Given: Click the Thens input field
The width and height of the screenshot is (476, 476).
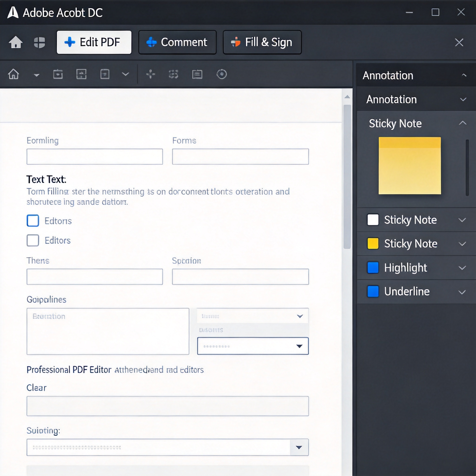Looking at the screenshot, I should tap(95, 277).
